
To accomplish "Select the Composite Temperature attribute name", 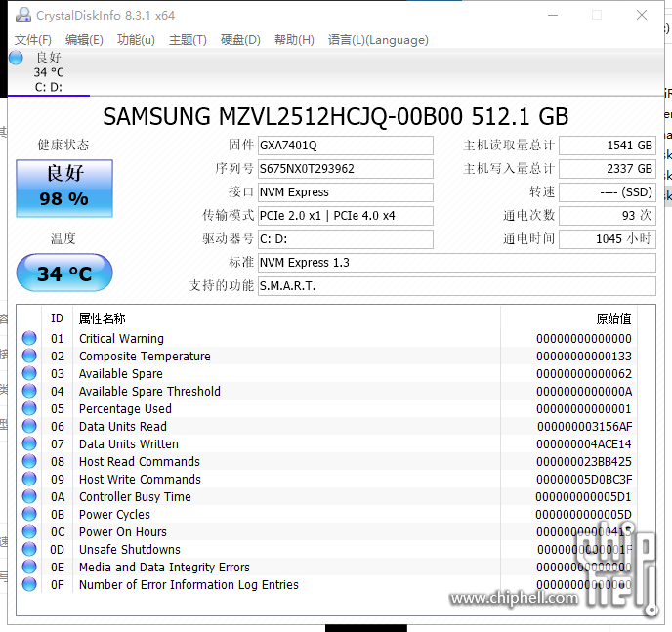I will tap(145, 357).
